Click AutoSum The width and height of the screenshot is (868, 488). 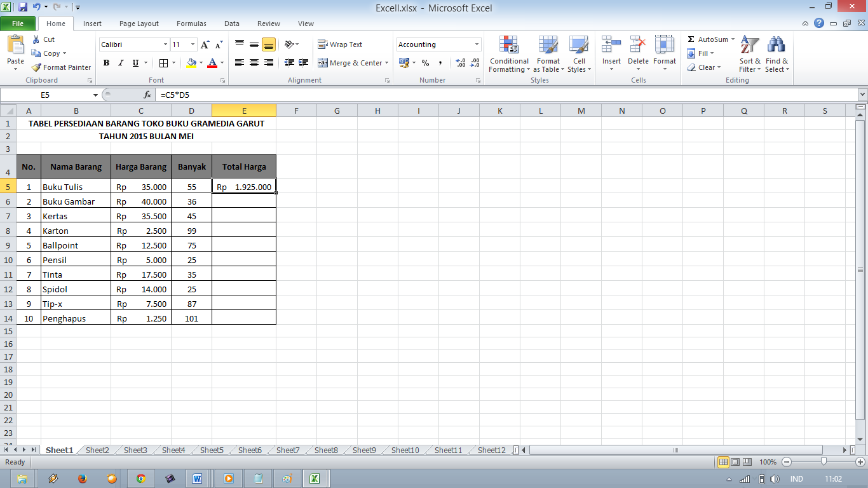(707, 39)
